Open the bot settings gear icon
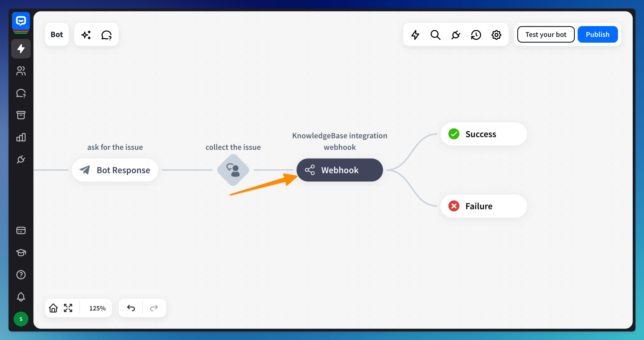Screen dimensions: 644x340 point(496,35)
